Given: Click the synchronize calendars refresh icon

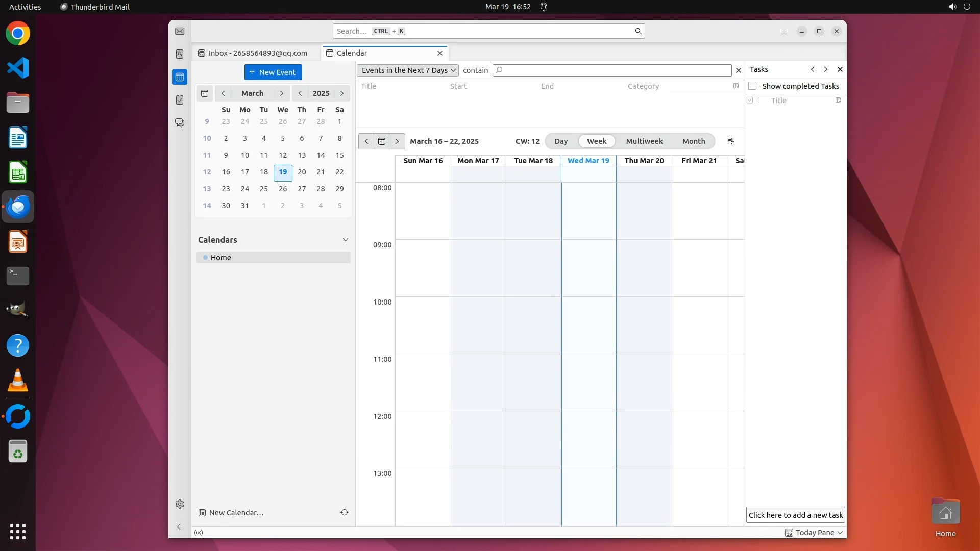Looking at the screenshot, I should [x=345, y=512].
